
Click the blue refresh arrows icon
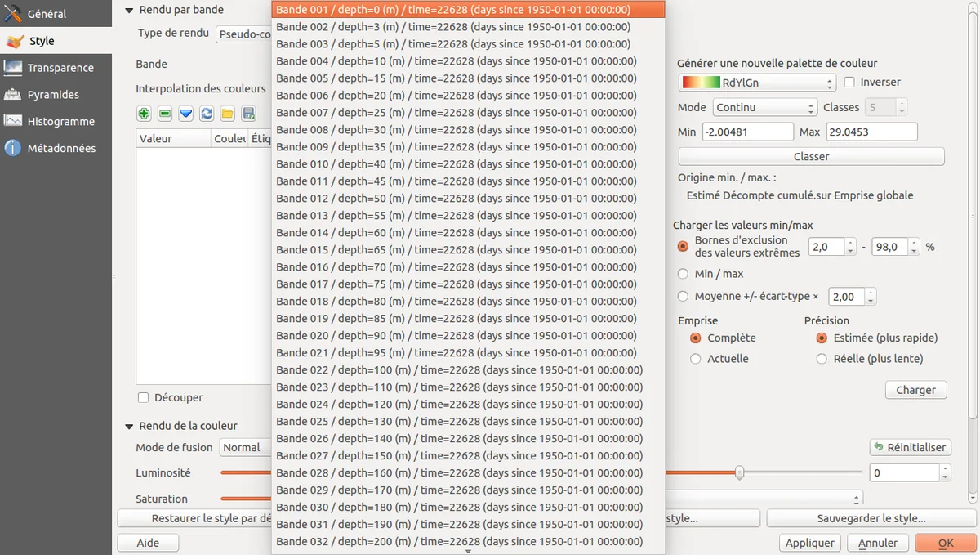[207, 114]
